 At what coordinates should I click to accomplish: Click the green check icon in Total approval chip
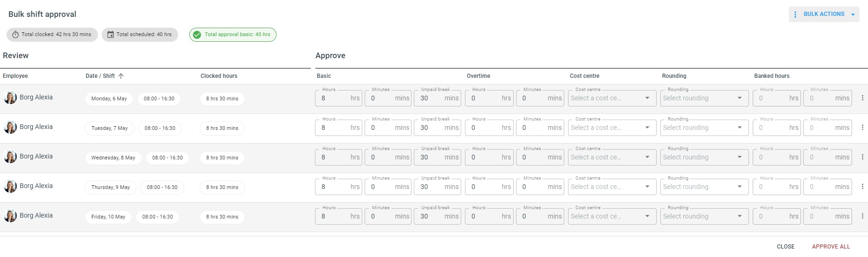tap(197, 35)
